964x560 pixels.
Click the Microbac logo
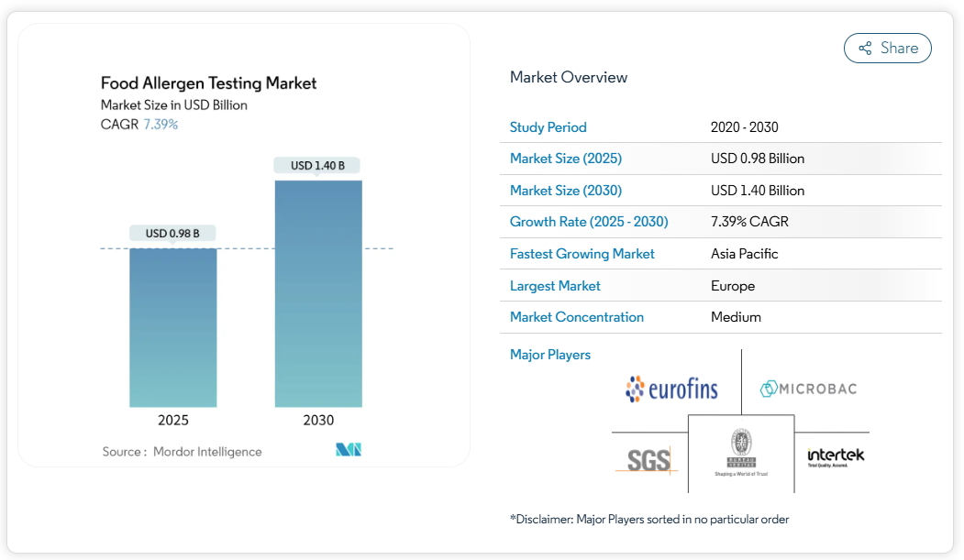tap(808, 389)
